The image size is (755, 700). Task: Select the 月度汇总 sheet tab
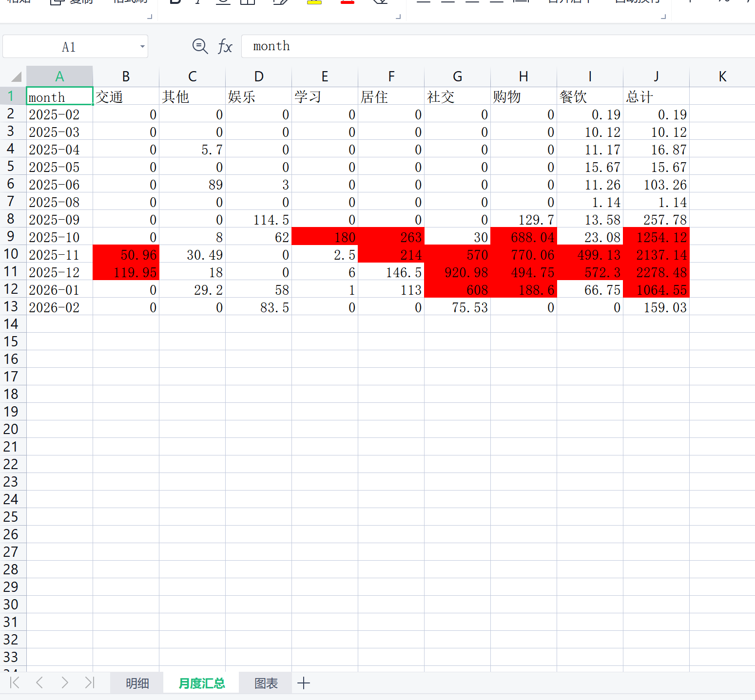201,683
